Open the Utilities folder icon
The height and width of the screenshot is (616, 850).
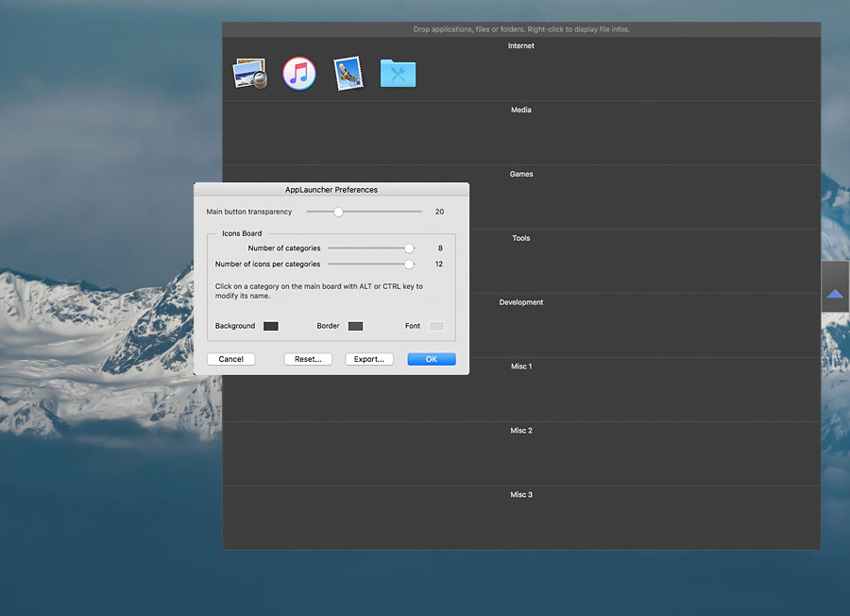click(x=398, y=74)
